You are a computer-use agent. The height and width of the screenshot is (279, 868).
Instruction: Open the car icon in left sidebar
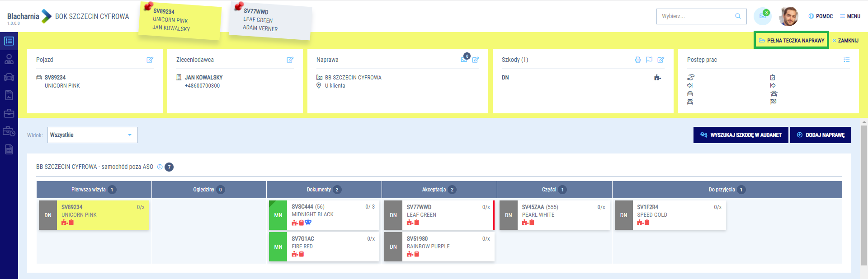tap(9, 77)
